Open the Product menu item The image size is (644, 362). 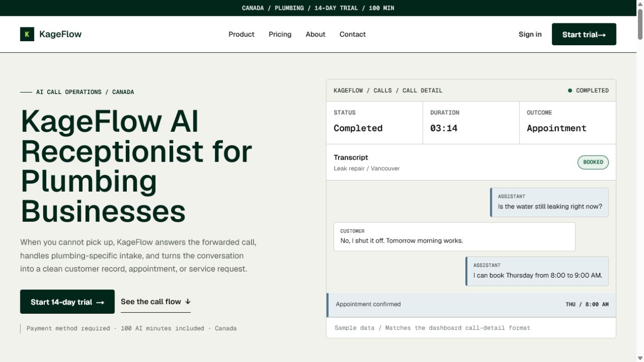click(241, 34)
